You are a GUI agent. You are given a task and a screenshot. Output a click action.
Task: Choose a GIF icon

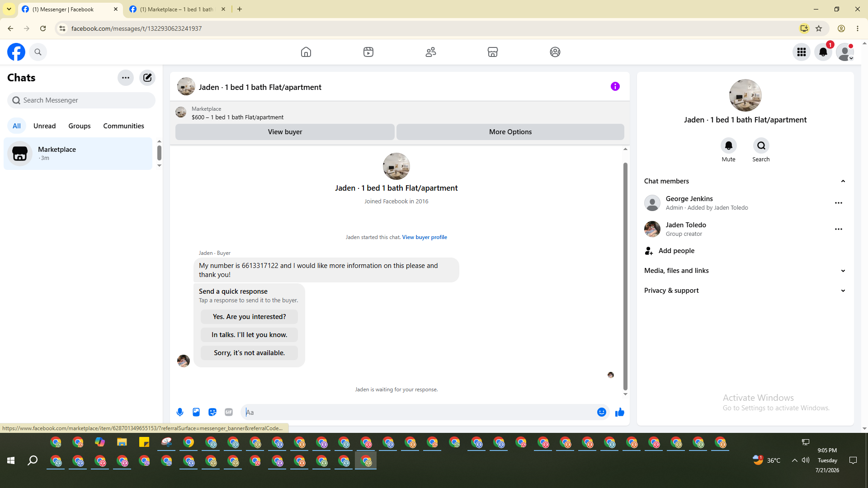point(229,412)
